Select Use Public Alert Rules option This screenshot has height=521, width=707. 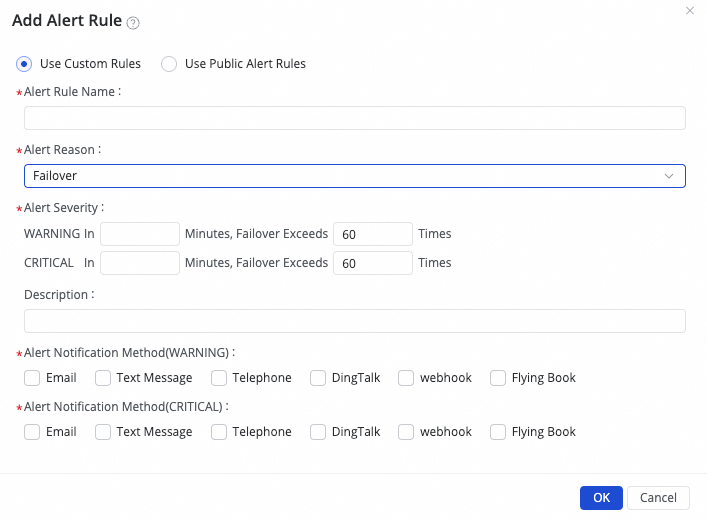coord(169,64)
